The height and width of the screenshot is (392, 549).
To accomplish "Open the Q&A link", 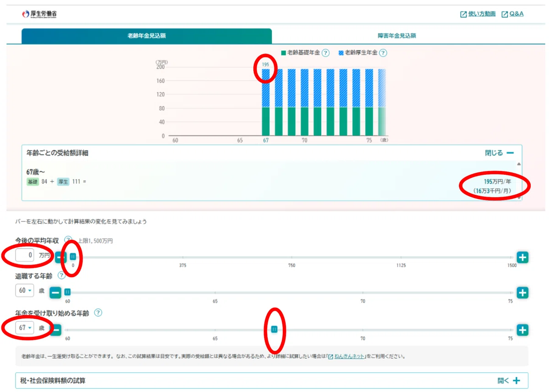I will click(x=512, y=14).
